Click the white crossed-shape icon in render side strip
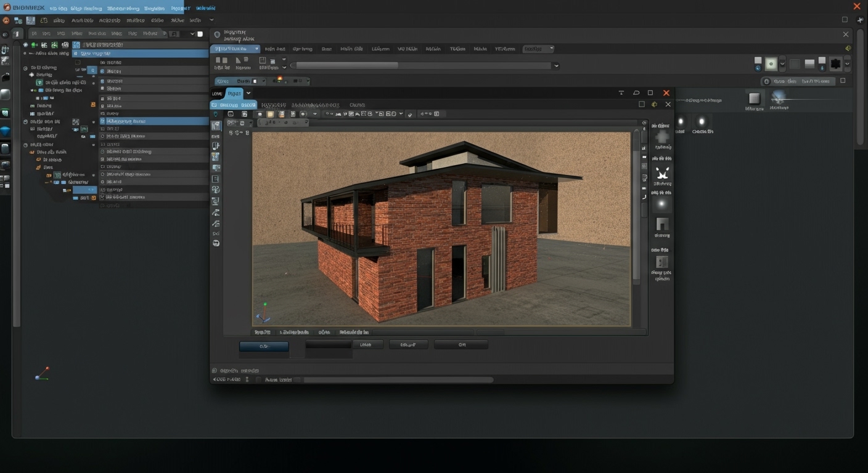This screenshot has height=473, width=868. 662,172
